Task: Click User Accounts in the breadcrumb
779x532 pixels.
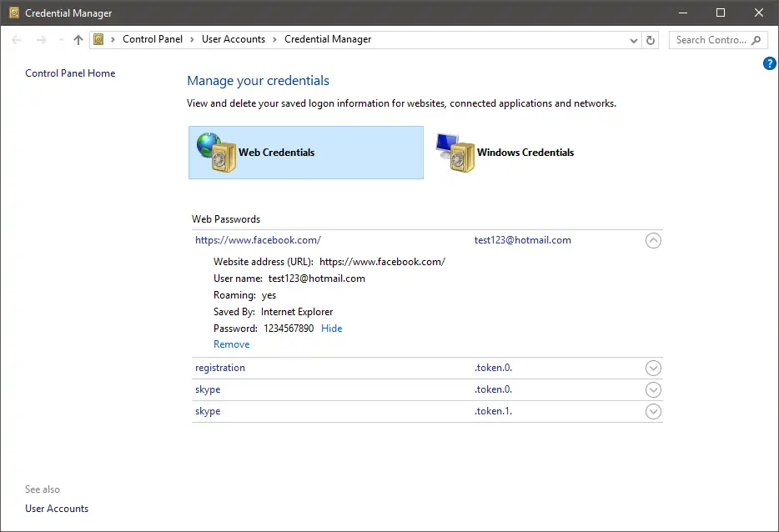Action: (x=234, y=39)
